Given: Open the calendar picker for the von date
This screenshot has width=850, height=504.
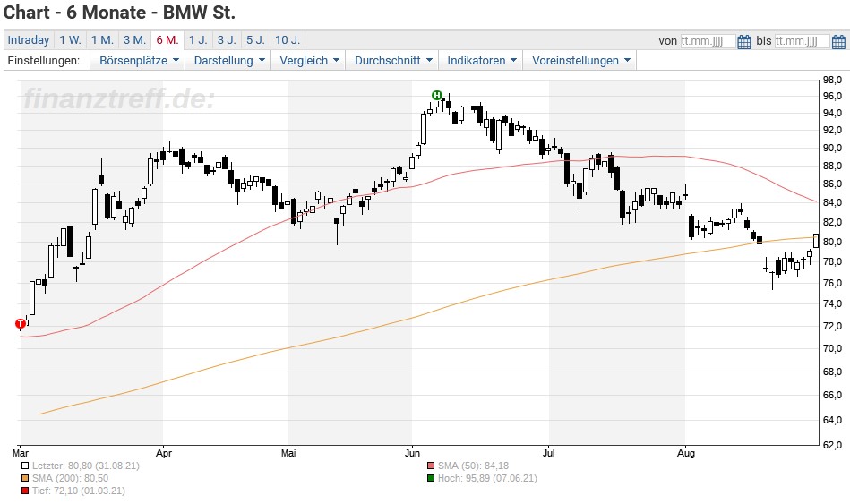Looking at the screenshot, I should tap(744, 42).
